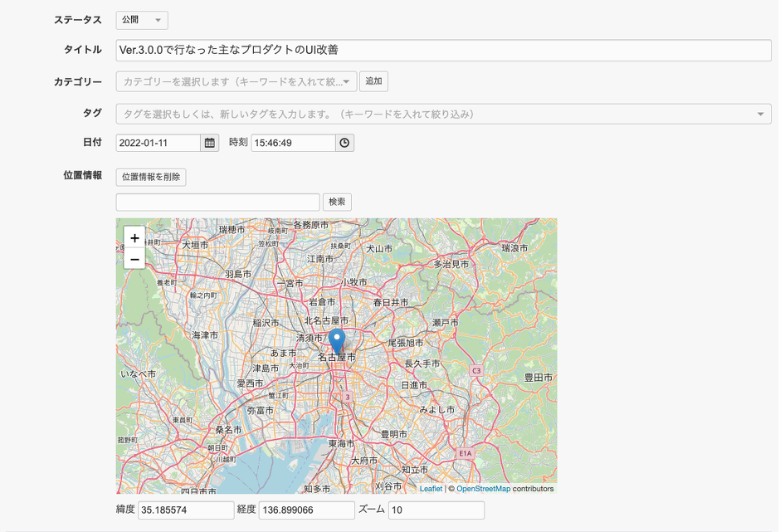Click the empty location search box
This screenshot has height=532, width=780.
coord(217,202)
